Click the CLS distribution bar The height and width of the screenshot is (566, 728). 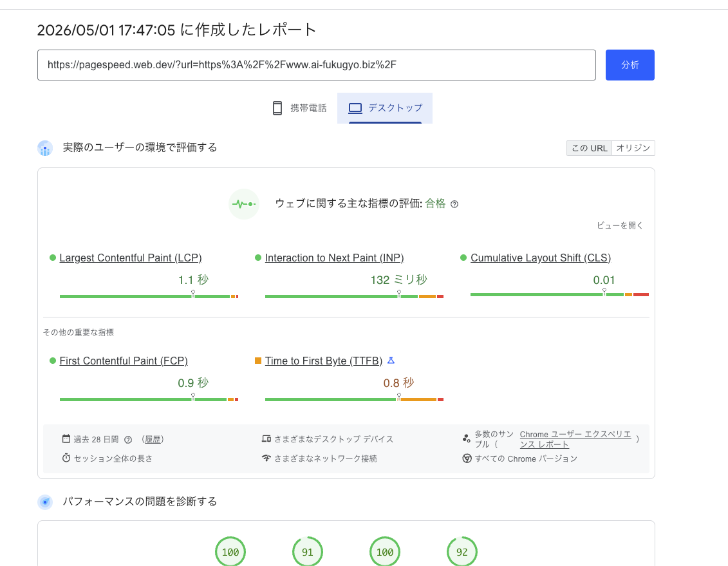[x=559, y=294]
